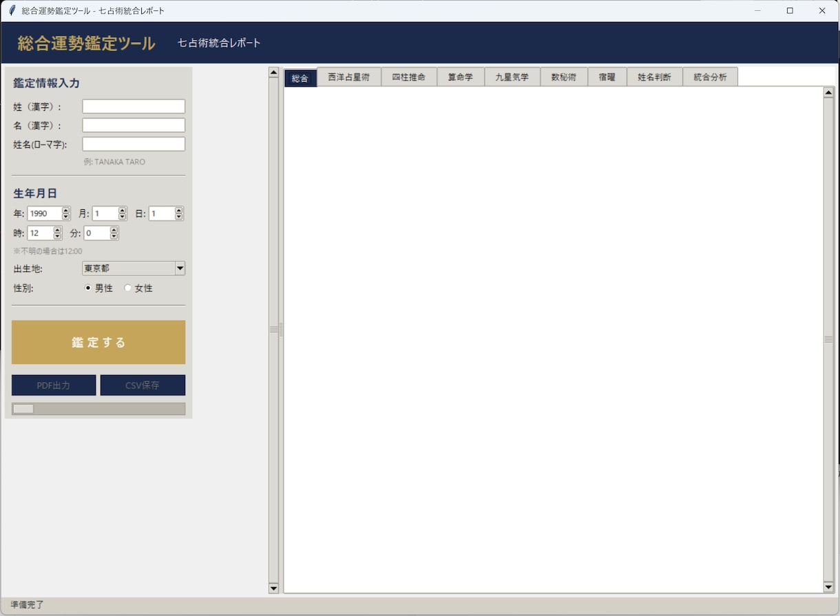Screen dimensions: 840x616
Task: View the 姓名判断 tab
Action: [655, 77]
